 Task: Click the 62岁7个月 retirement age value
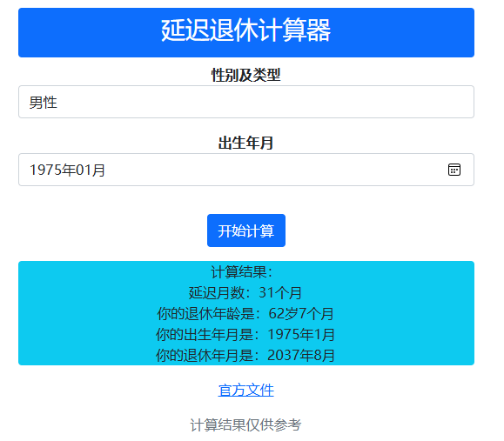coord(301,314)
